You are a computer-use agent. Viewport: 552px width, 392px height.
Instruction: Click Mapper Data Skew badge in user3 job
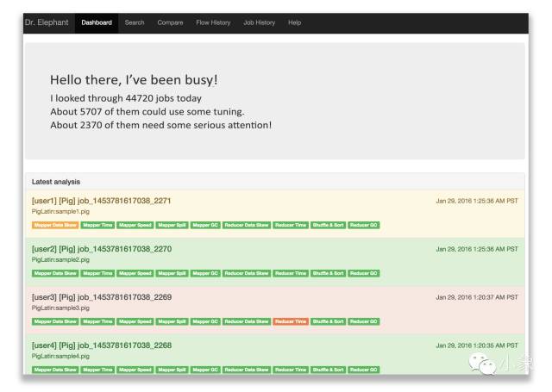coord(55,321)
